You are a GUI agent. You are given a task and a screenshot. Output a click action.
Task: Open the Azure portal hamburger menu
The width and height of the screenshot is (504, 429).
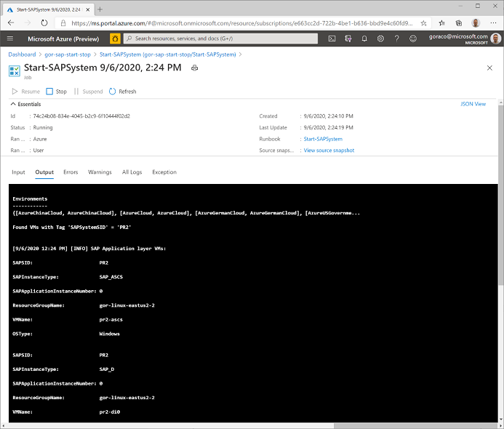[10, 39]
